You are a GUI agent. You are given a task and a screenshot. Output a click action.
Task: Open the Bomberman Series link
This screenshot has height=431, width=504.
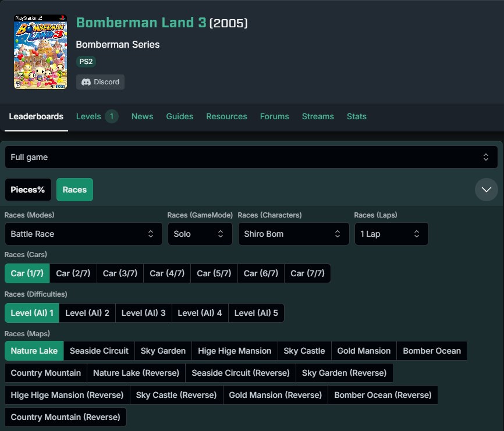118,44
